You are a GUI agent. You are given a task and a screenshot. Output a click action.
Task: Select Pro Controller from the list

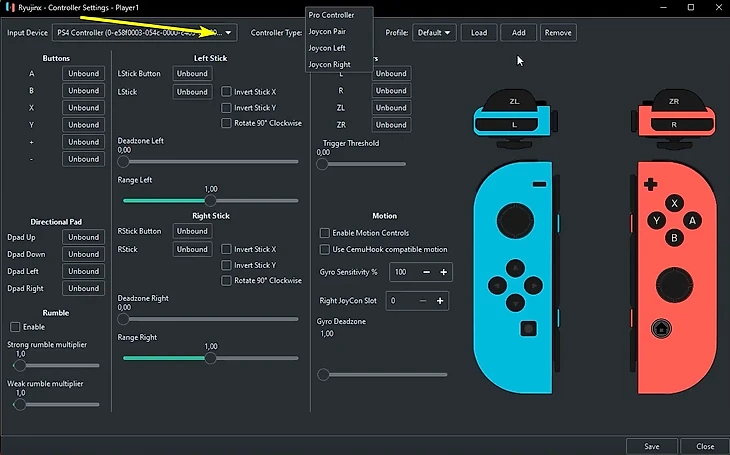click(x=331, y=15)
